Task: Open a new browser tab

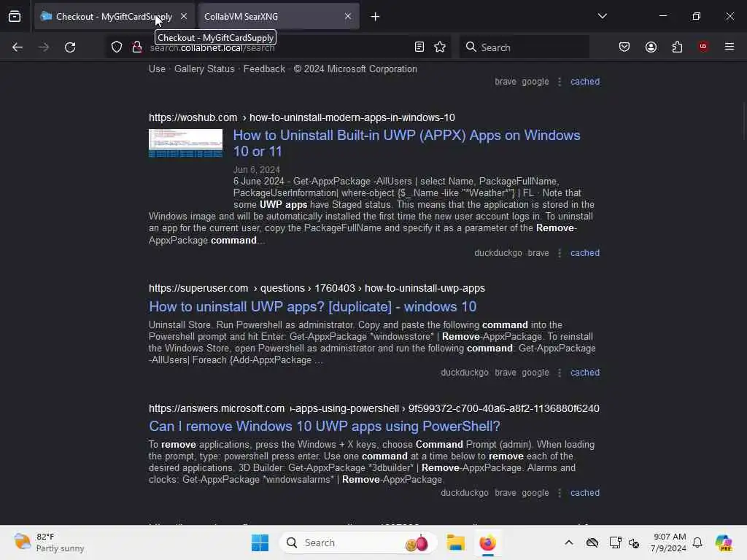Action: [375, 17]
